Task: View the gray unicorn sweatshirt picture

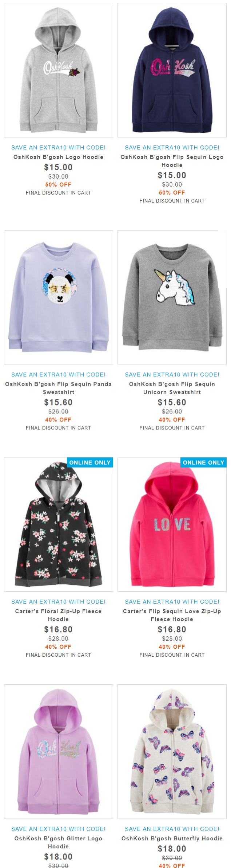Action: 172,297
